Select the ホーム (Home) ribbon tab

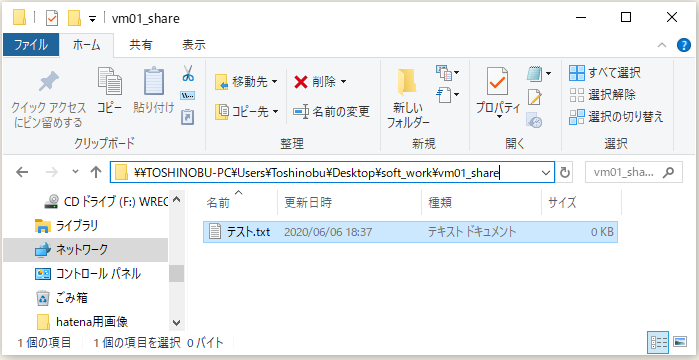[86, 45]
